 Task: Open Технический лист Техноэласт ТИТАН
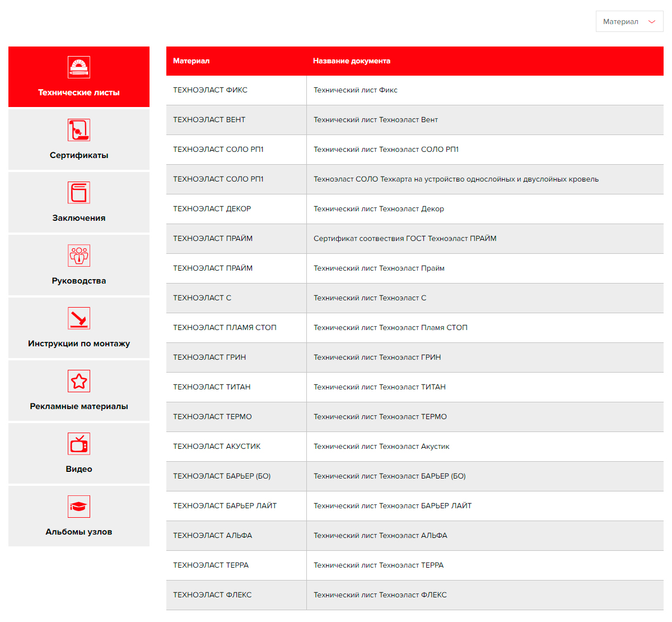click(380, 387)
